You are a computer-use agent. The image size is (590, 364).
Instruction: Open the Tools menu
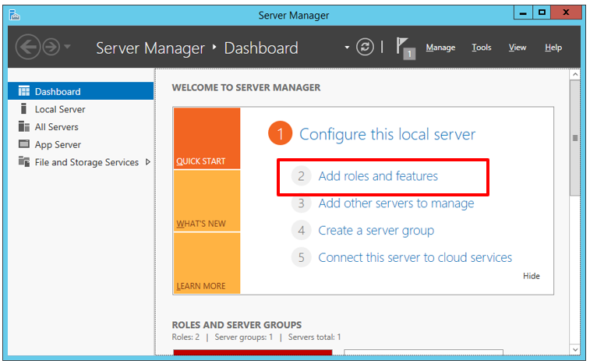(482, 48)
